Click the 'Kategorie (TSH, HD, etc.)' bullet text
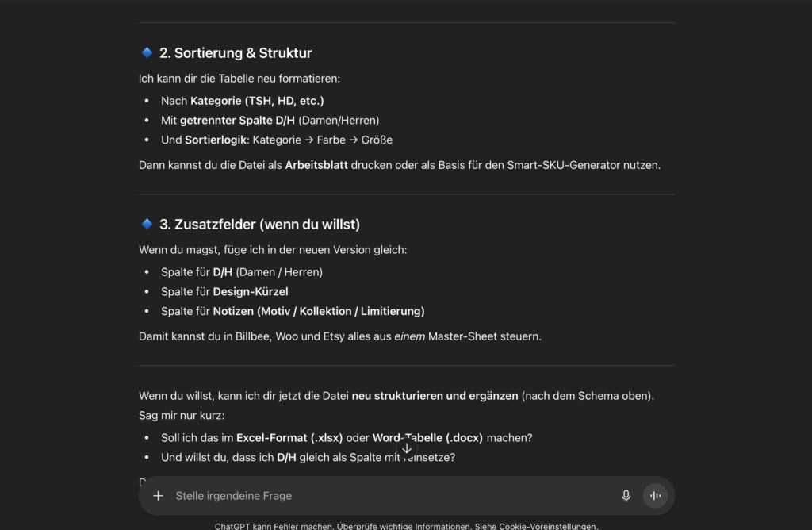The height and width of the screenshot is (530, 812). pyautogui.click(x=257, y=101)
